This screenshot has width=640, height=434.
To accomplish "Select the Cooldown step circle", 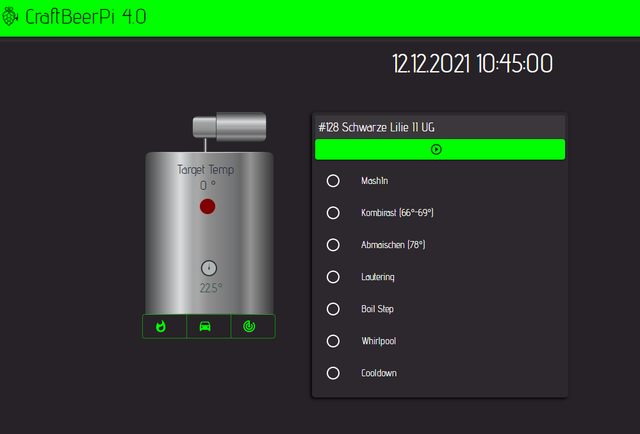I will (333, 373).
